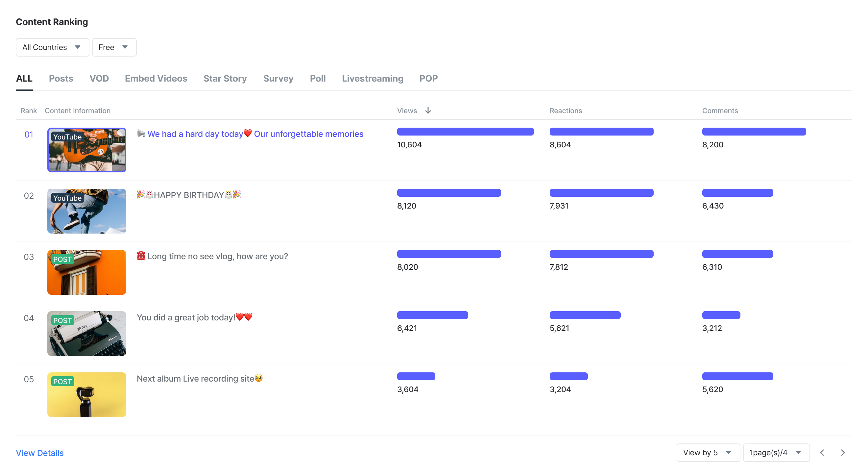Click the 8,020 views value
Image resolution: width=868 pixels, height=475 pixels.
407,267
